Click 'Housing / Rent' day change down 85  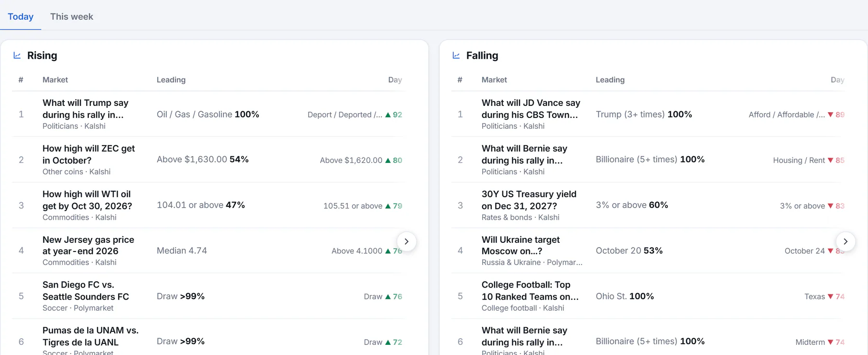809,160
